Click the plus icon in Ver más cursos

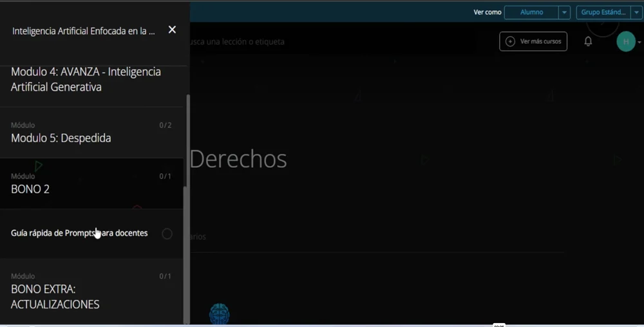point(510,41)
